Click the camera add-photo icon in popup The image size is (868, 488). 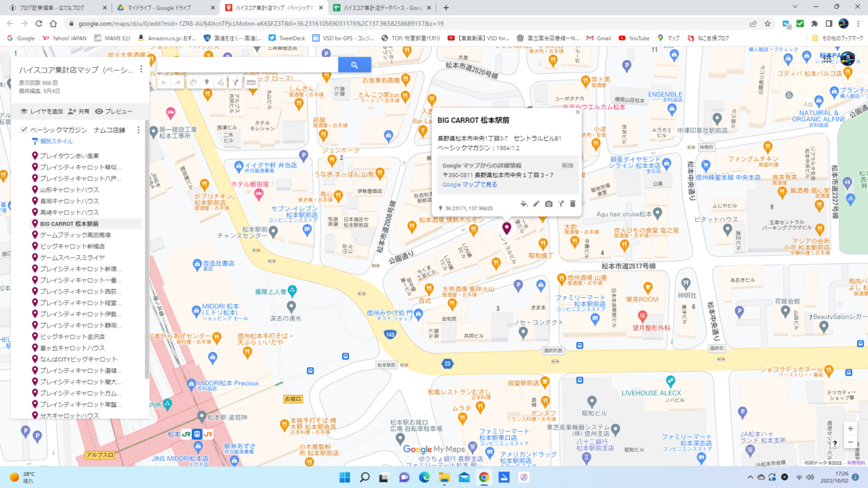548,204
